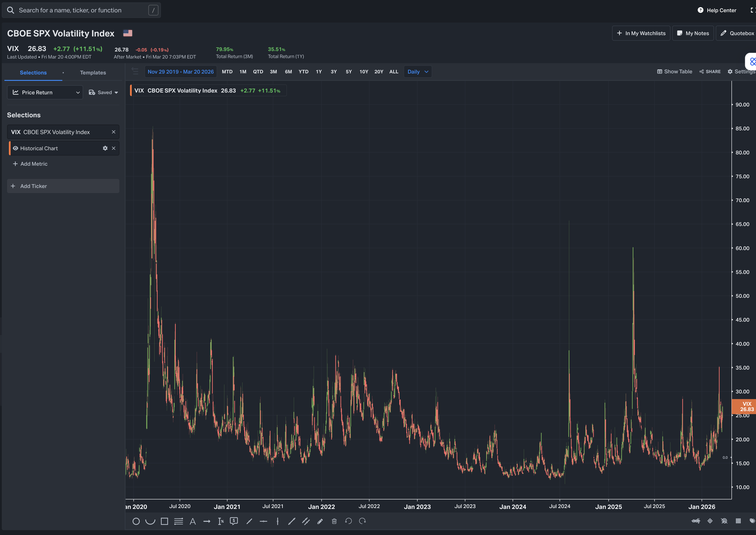Click the Add Ticker button

tap(63, 186)
